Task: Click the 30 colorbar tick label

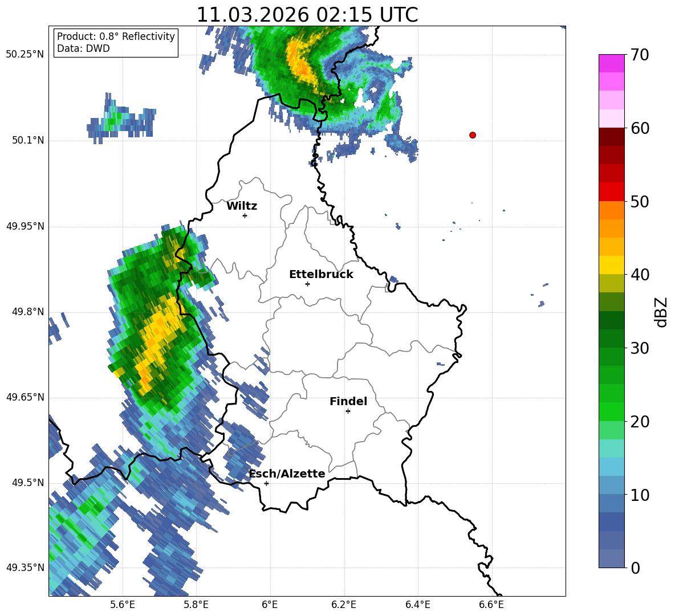Action: tap(640, 348)
